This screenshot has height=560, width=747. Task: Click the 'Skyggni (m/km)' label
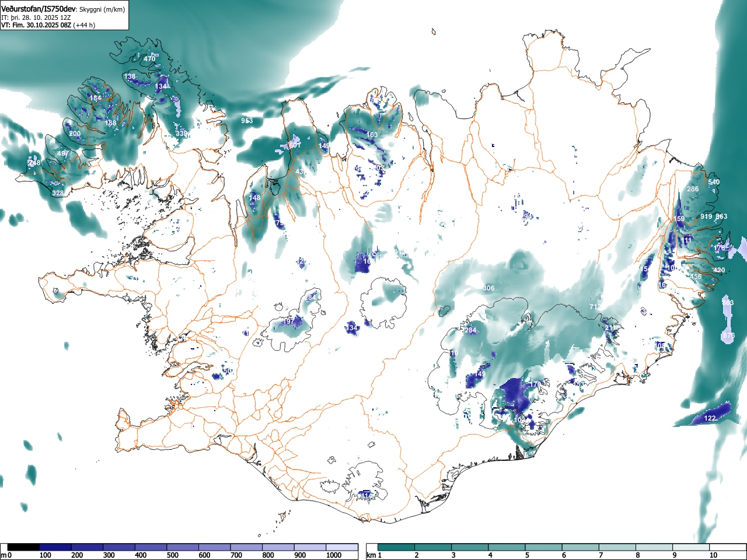[x=102, y=10]
